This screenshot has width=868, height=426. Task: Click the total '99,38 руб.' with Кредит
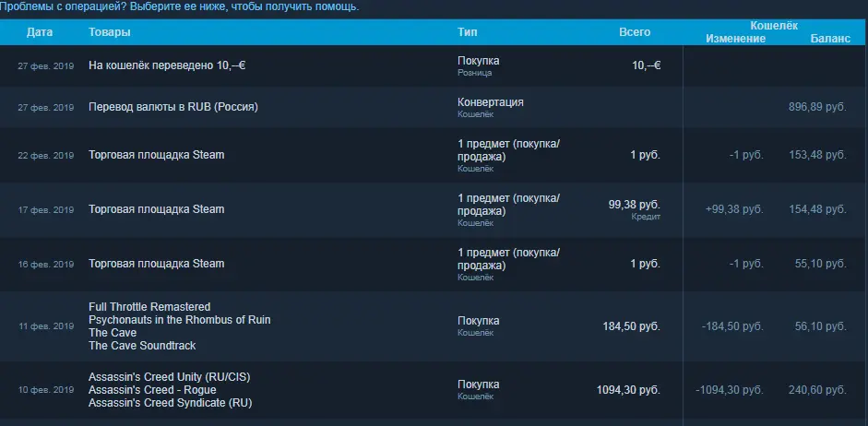click(635, 205)
